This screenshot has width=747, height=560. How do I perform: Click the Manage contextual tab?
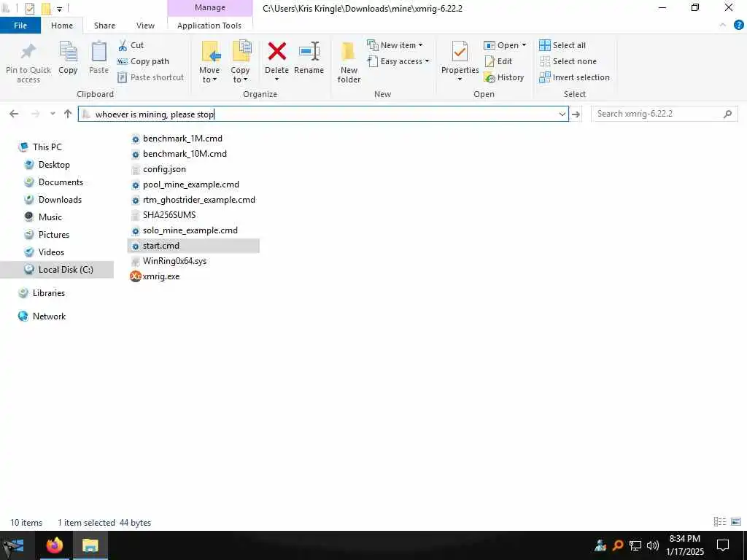pyautogui.click(x=209, y=7)
